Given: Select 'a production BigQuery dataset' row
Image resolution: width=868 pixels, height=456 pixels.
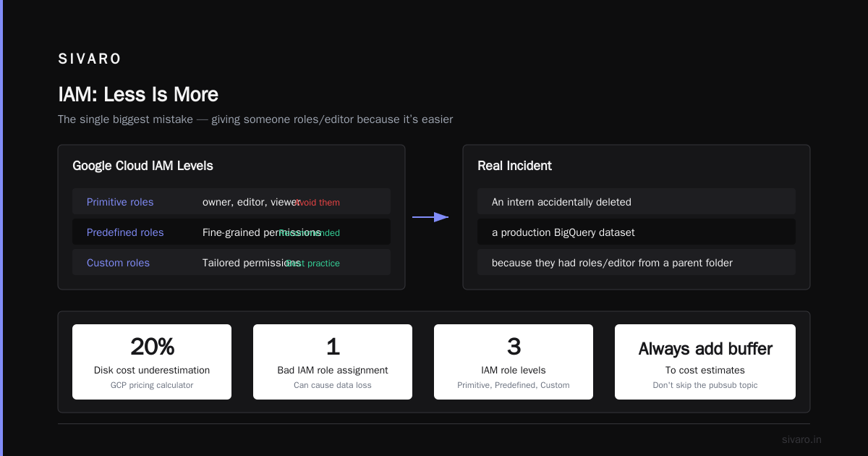Looking at the screenshot, I should click(637, 232).
